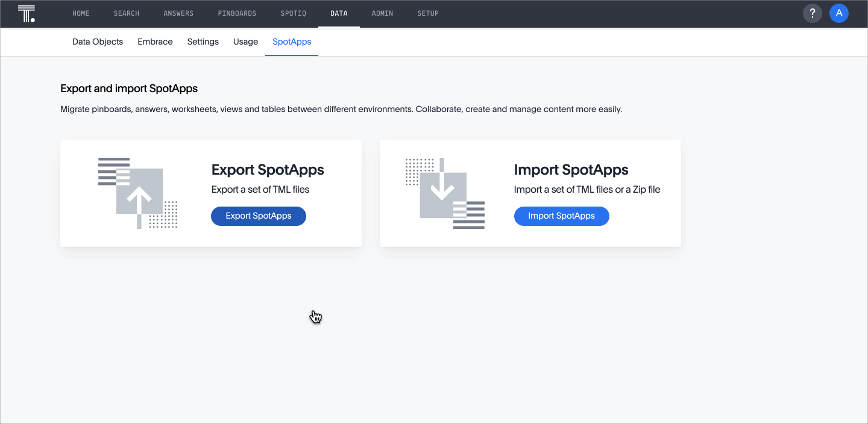This screenshot has width=868, height=424.
Task: Select ANSWERS in the top navigation
Action: (x=178, y=13)
